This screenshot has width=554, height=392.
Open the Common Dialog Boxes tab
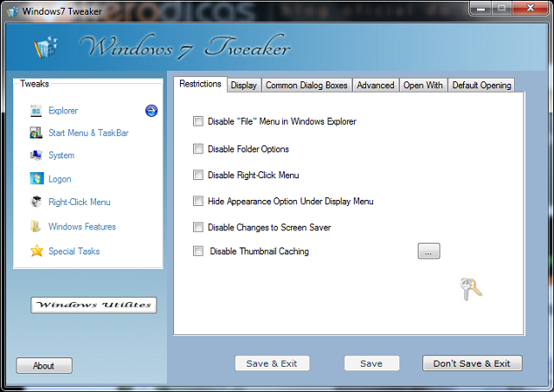coord(306,85)
